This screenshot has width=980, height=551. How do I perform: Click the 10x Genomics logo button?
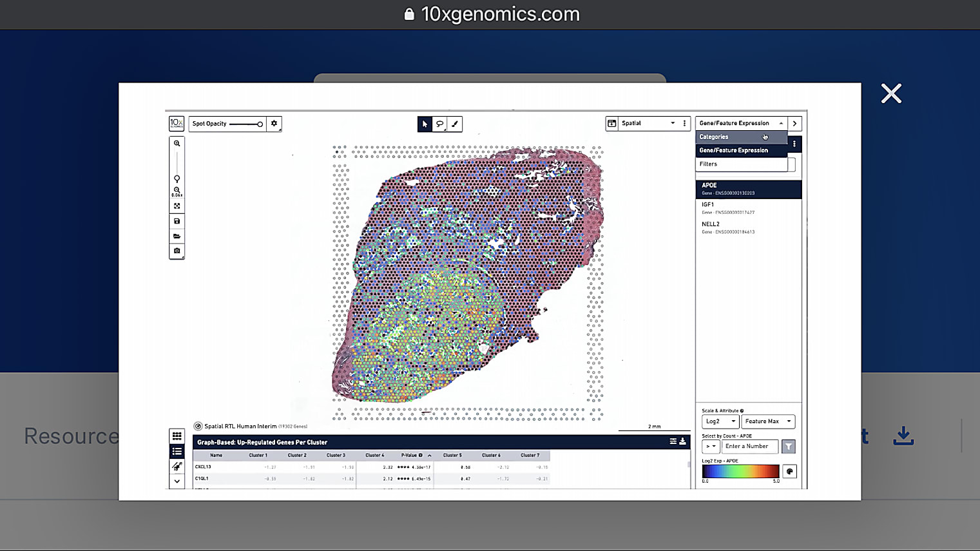(177, 123)
